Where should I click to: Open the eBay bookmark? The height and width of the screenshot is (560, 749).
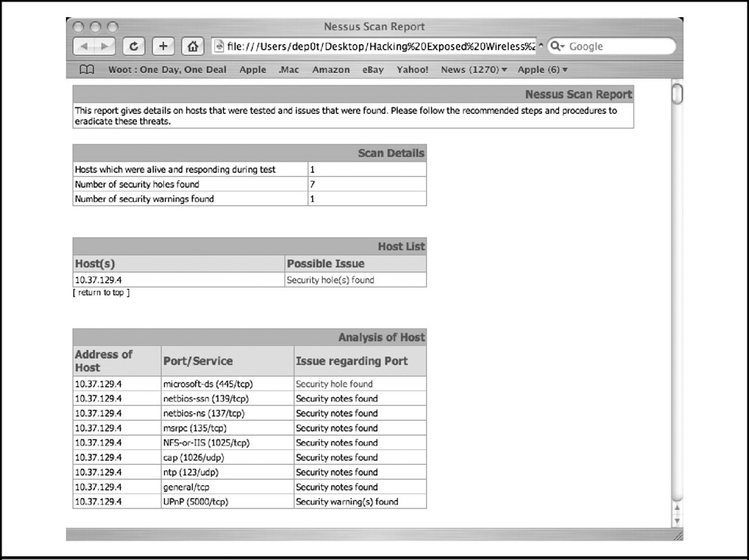pyautogui.click(x=373, y=70)
